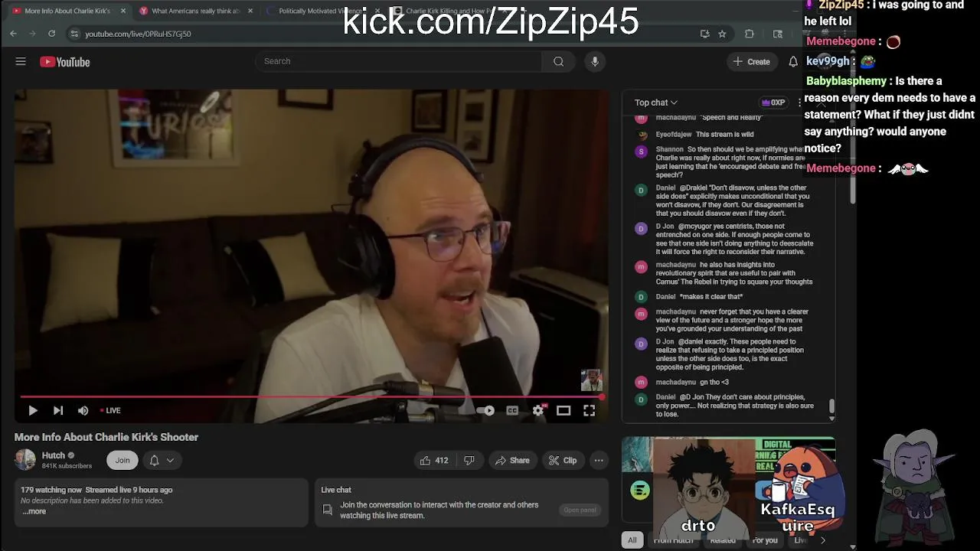Click the "841K subscribers" text under Hutch
The width and height of the screenshot is (980, 551).
pyautogui.click(x=67, y=466)
